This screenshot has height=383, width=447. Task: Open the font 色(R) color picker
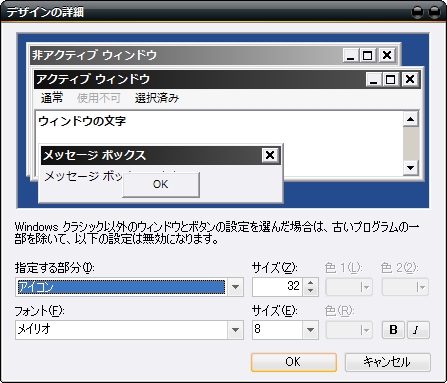pyautogui.click(x=349, y=330)
